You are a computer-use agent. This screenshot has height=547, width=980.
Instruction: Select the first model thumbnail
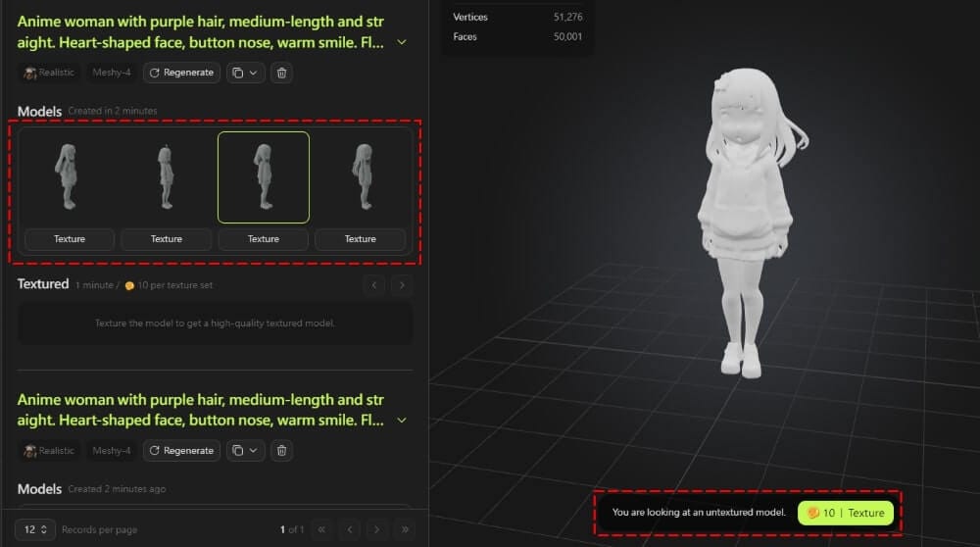click(69, 176)
